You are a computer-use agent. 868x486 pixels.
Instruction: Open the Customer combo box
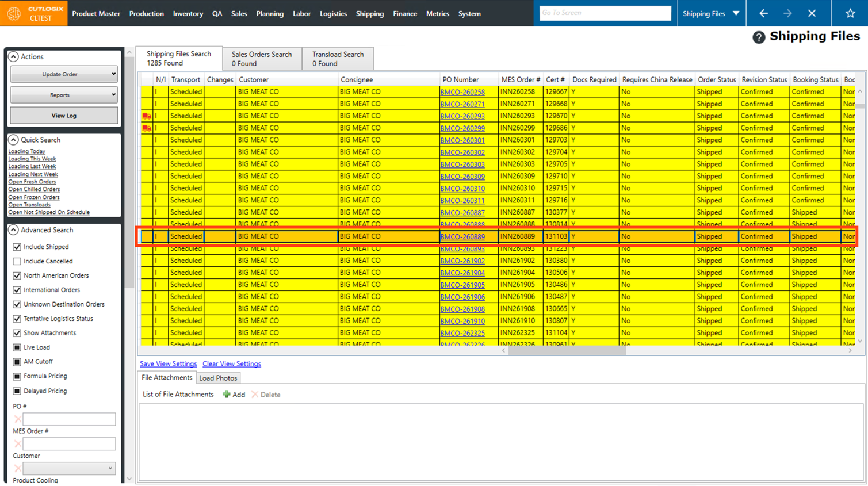[x=68, y=468]
